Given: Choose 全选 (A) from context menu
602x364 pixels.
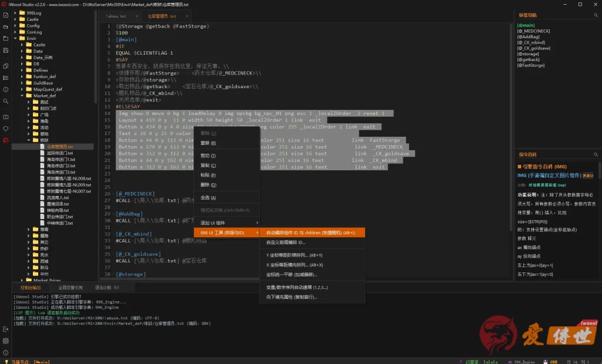Looking at the screenshot, I should [227, 197].
